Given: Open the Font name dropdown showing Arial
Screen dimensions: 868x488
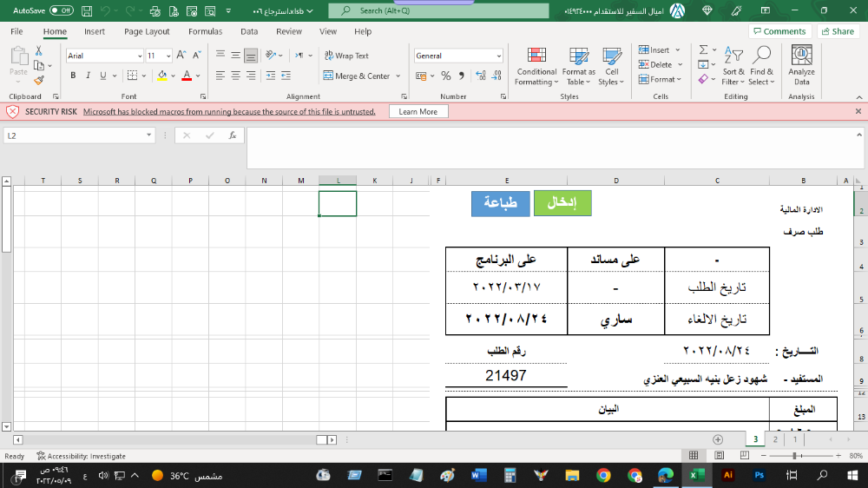Looking at the screenshot, I should pyautogui.click(x=104, y=56).
